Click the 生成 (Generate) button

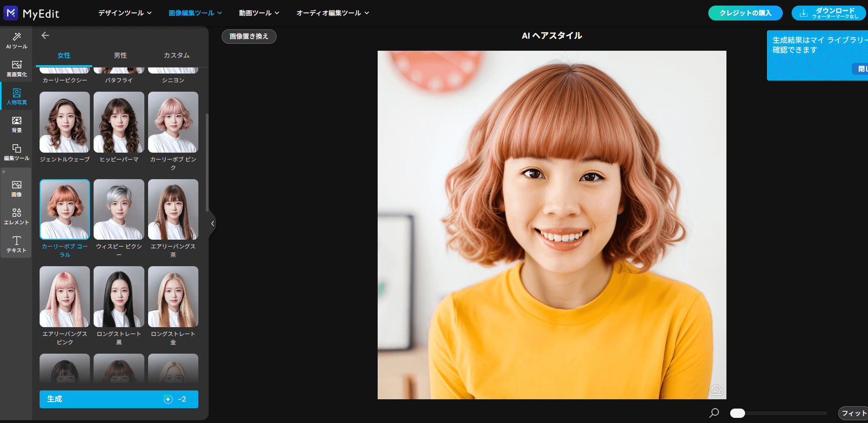(x=119, y=399)
